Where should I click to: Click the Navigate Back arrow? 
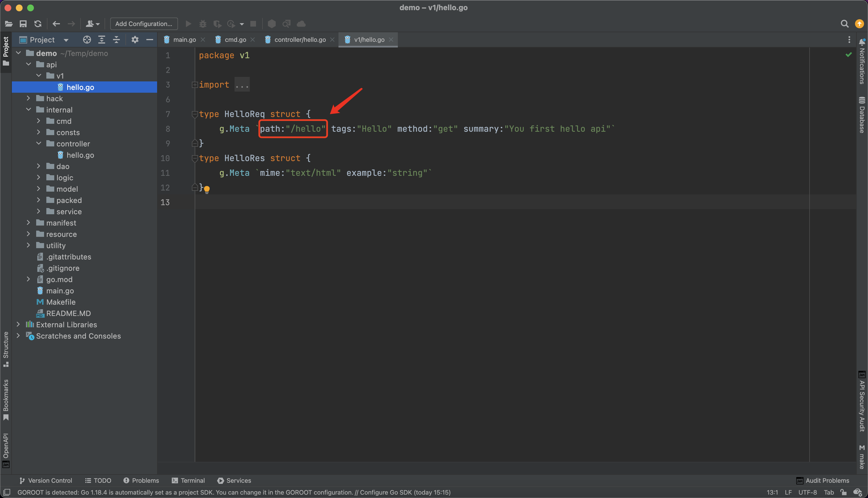(56, 24)
